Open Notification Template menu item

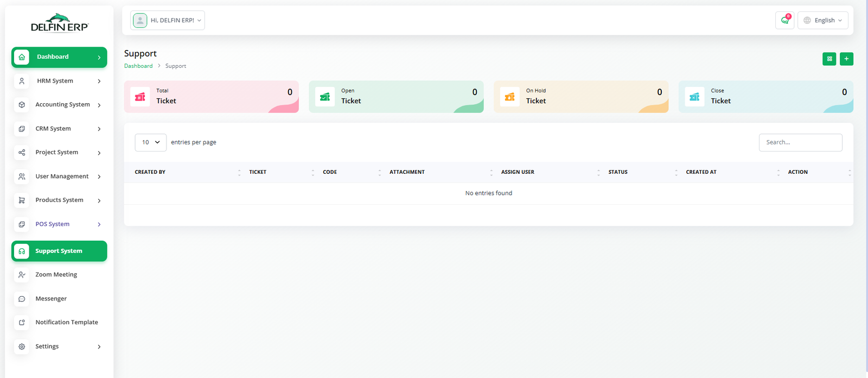tap(66, 322)
